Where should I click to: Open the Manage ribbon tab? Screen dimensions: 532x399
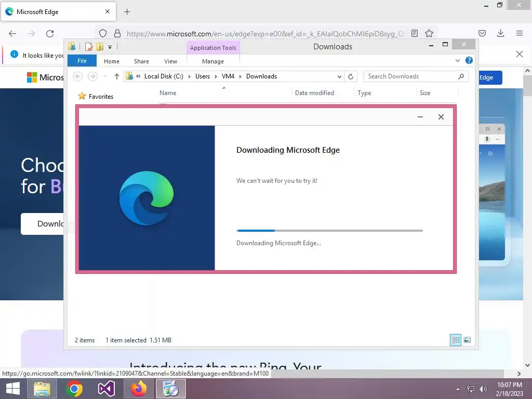point(212,61)
